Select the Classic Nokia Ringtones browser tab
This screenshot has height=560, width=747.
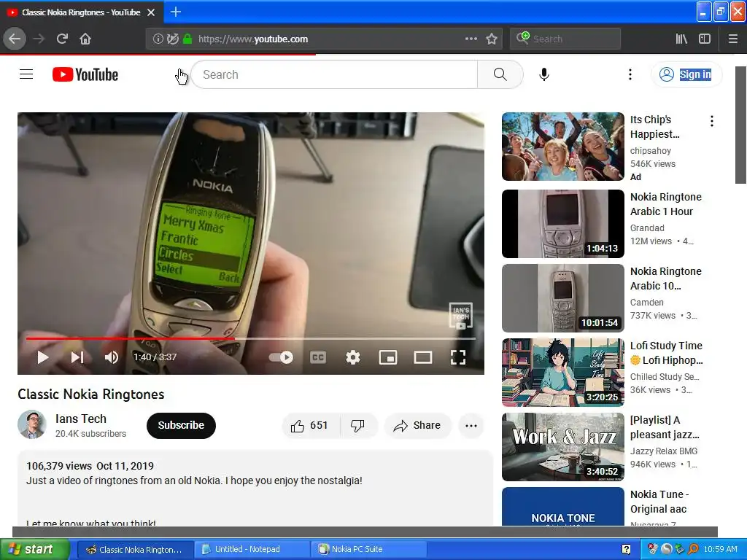82,12
